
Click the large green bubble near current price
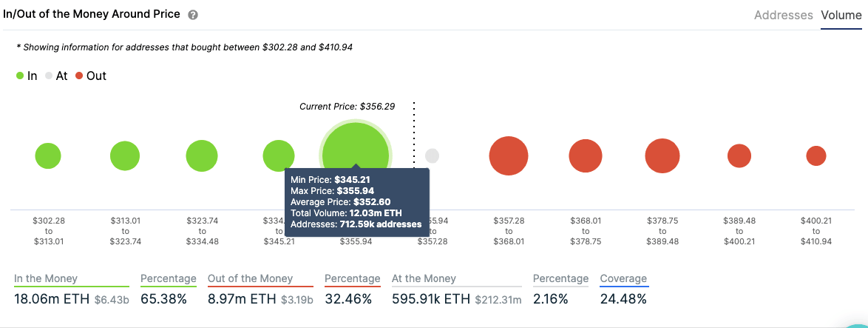pos(355,148)
